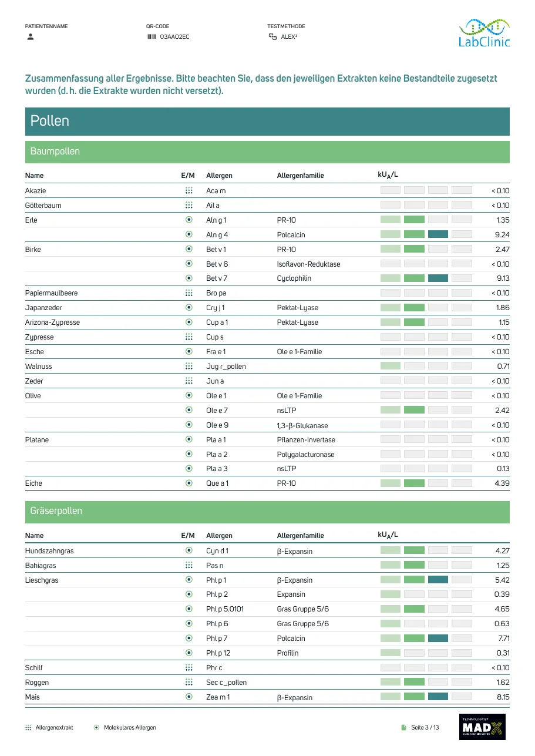Click the molecular icon in the Bet v 1 row

(189, 249)
